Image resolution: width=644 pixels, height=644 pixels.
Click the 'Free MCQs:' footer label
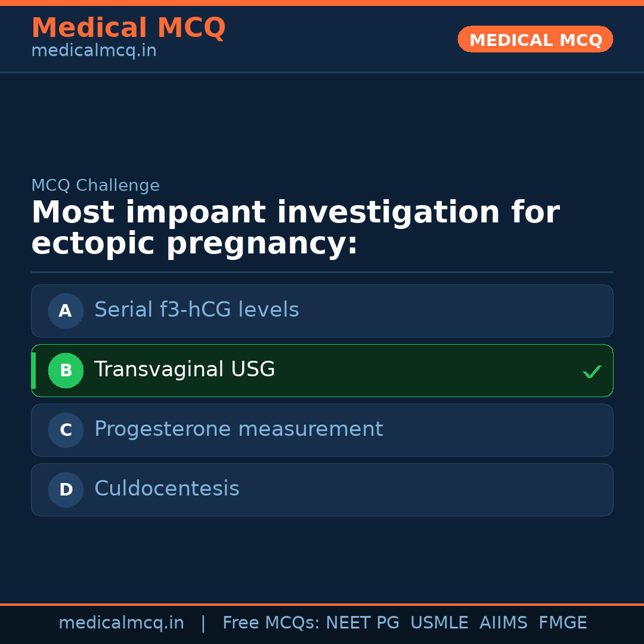click(271, 623)
